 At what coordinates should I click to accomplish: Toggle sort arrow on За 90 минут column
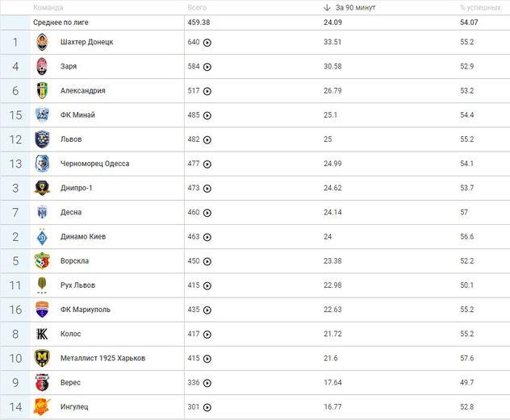click(327, 7)
